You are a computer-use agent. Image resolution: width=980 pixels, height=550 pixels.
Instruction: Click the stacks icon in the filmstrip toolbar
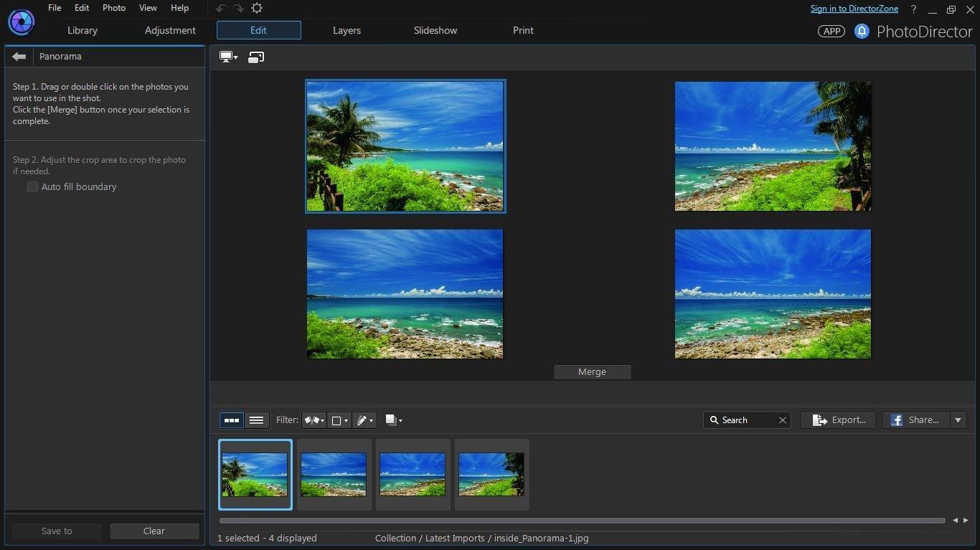390,420
